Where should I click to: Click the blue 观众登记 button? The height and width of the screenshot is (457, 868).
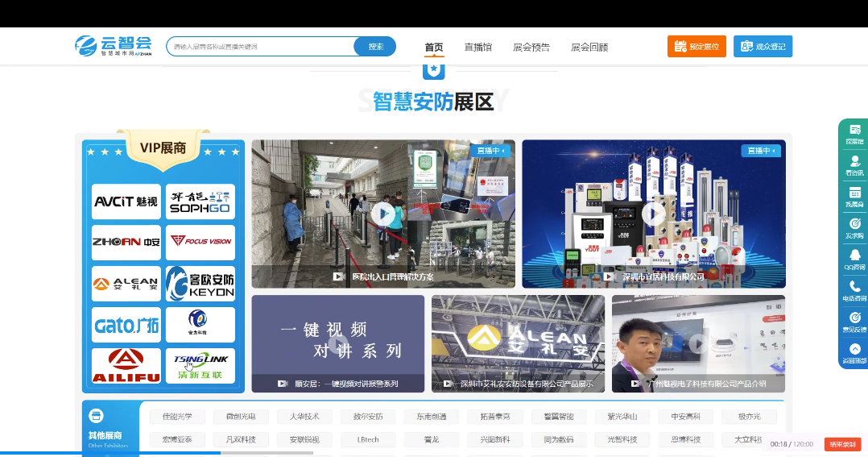763,47
